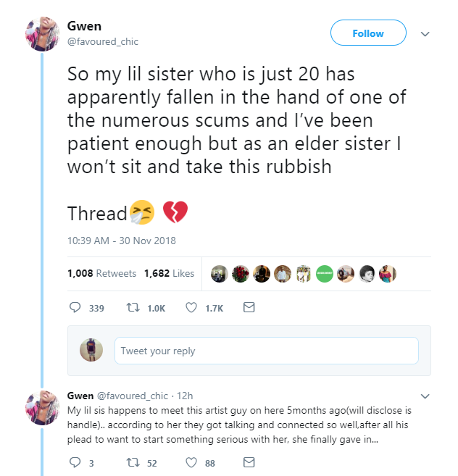Screen dimensions: 458x476
Task: Reply to the main tweet via speech bubble icon
Action: pos(75,308)
